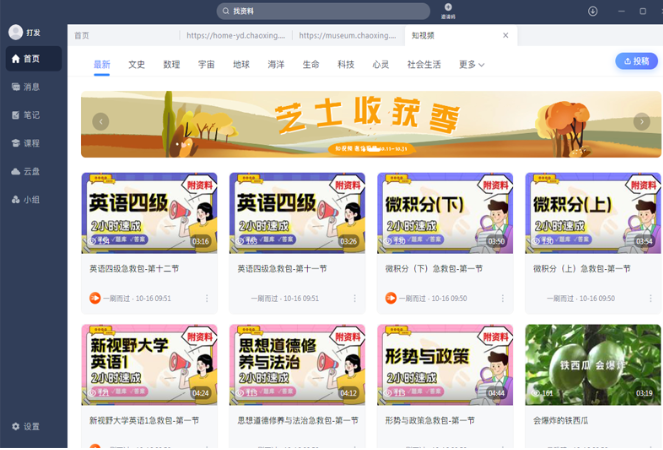Switch to the home-yd.chaoxing tab
The image size is (663, 450).
click(236, 36)
